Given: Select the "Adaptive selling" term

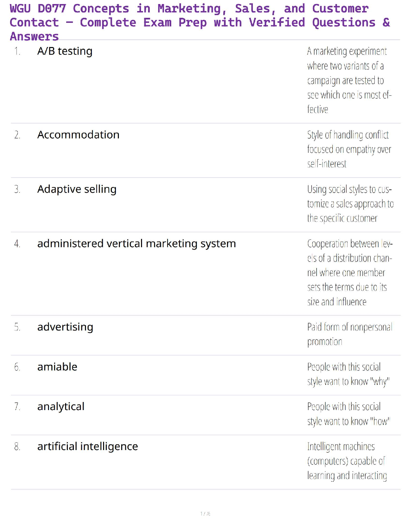Looking at the screenshot, I should coord(77,189).
